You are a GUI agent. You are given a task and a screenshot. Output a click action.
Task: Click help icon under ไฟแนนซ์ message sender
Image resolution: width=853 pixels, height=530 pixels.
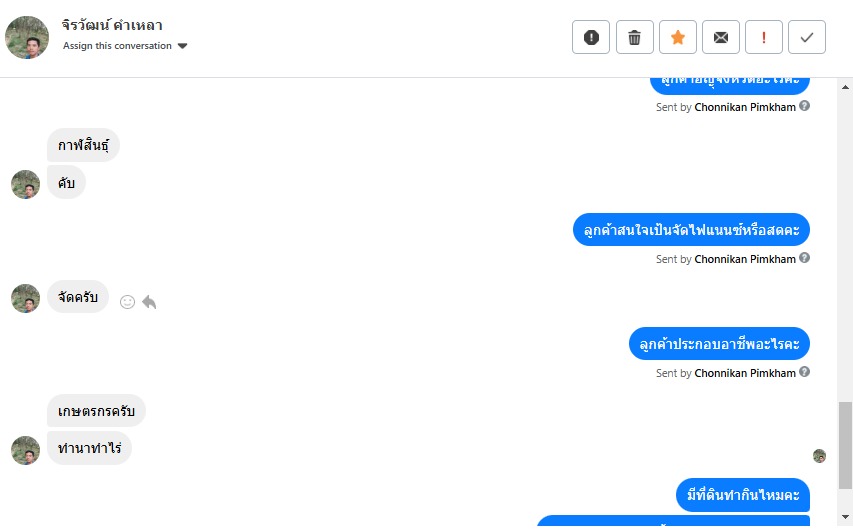805,258
